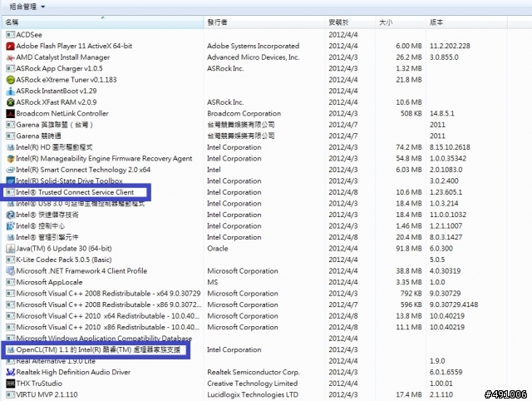This screenshot has width=532, height=401.
Task: Click the Realtek HD Audio Driver icon
Action: tap(11, 372)
